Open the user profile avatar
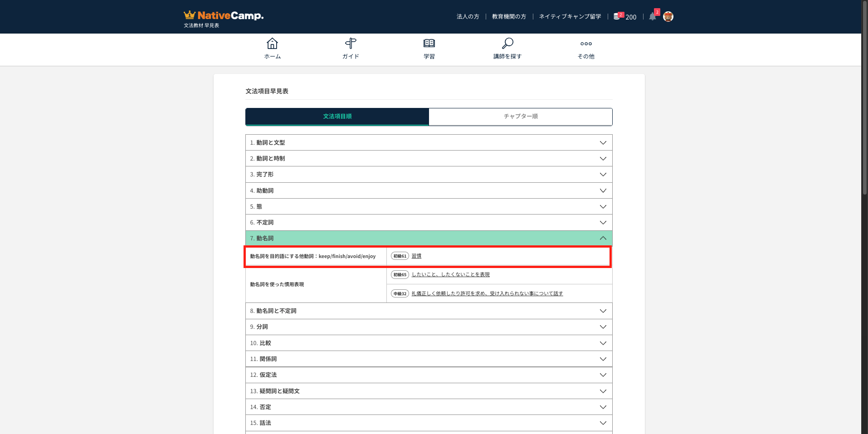Viewport: 868px width, 434px height. coord(668,17)
